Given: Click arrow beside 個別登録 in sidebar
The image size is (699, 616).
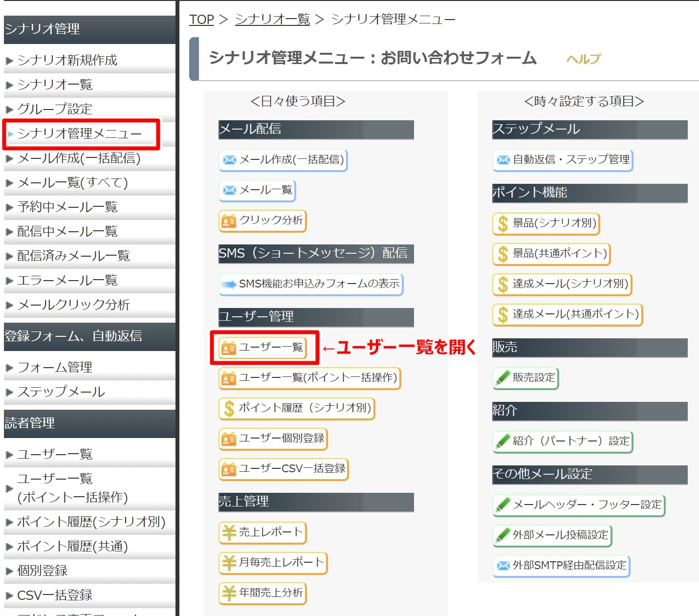Looking at the screenshot, I should pos(9,571).
